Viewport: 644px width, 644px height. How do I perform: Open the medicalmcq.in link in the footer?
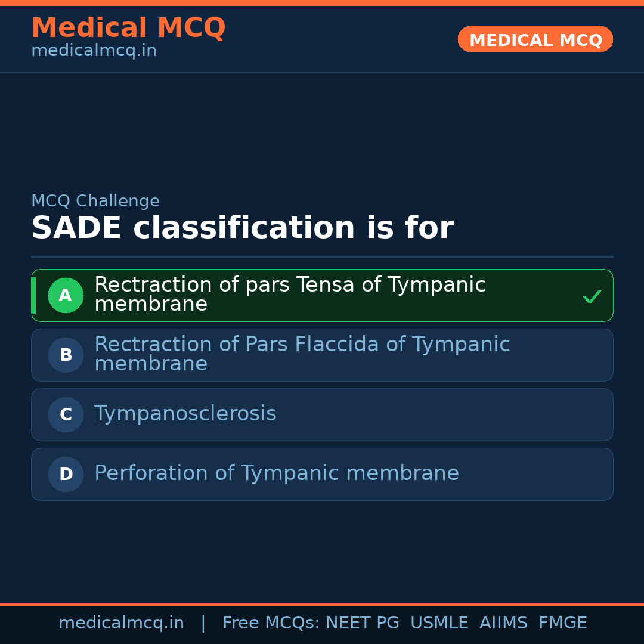click(121, 623)
